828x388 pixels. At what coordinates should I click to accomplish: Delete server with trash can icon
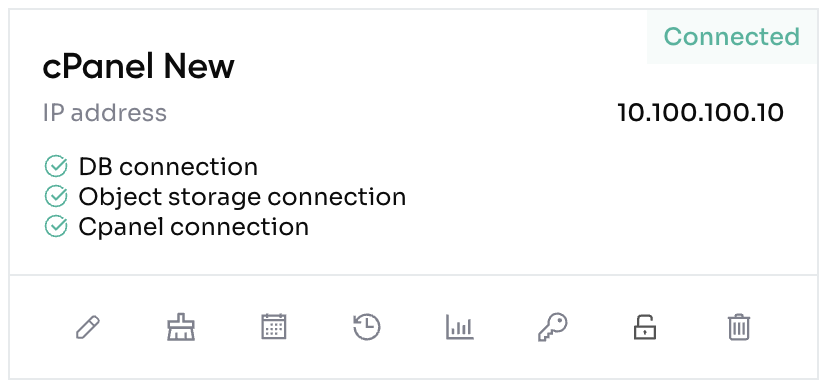pos(738,327)
